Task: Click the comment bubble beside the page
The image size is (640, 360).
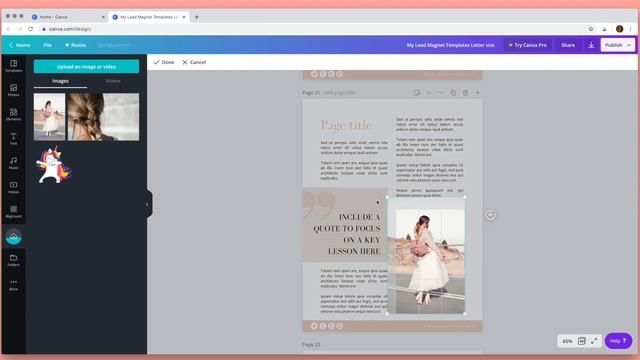Action: point(490,215)
